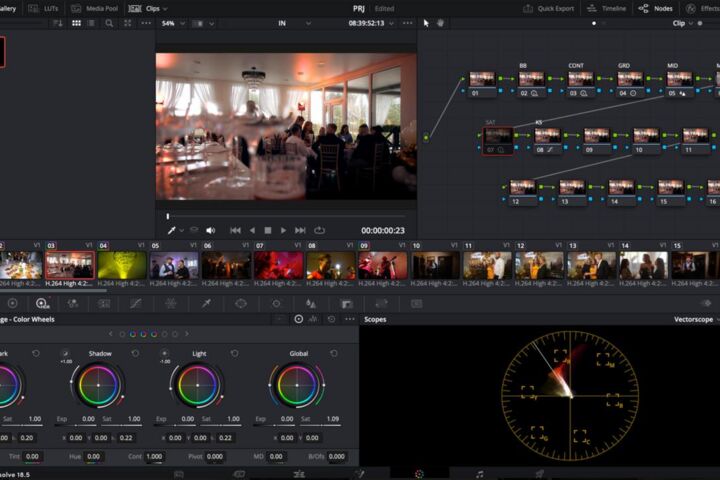This screenshot has height=480, width=720.
Task: Play clip in reverse
Action: pyautogui.click(x=252, y=230)
